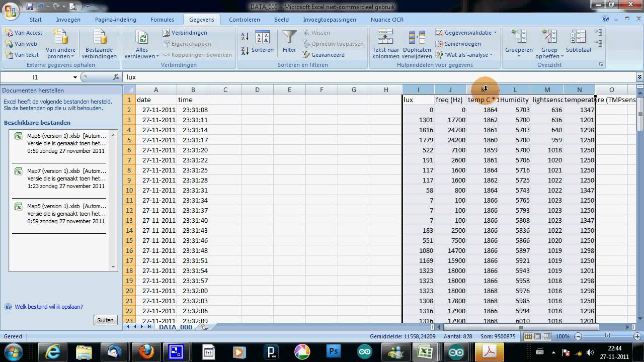Viewport: 644px width, 362px height.
Task: Toggle the Filter funnel
Action: 289,41
